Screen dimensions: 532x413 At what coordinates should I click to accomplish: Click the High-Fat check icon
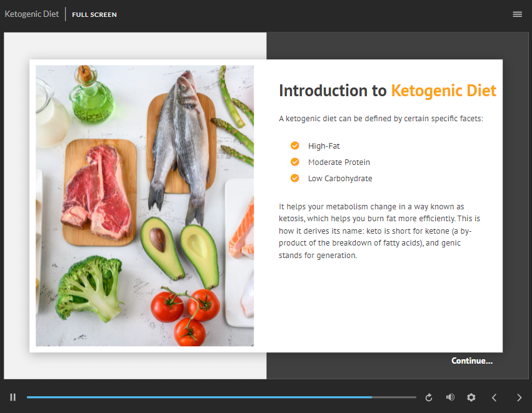click(295, 146)
